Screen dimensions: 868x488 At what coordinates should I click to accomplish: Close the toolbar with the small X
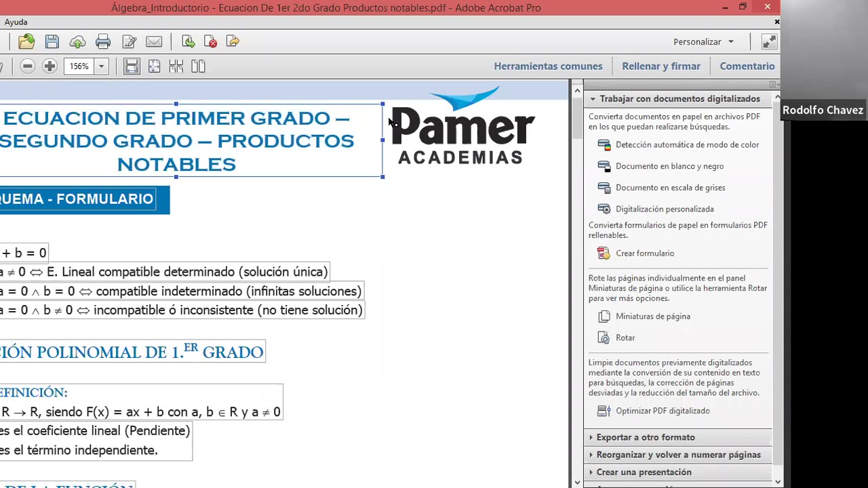pyautogui.click(x=777, y=22)
